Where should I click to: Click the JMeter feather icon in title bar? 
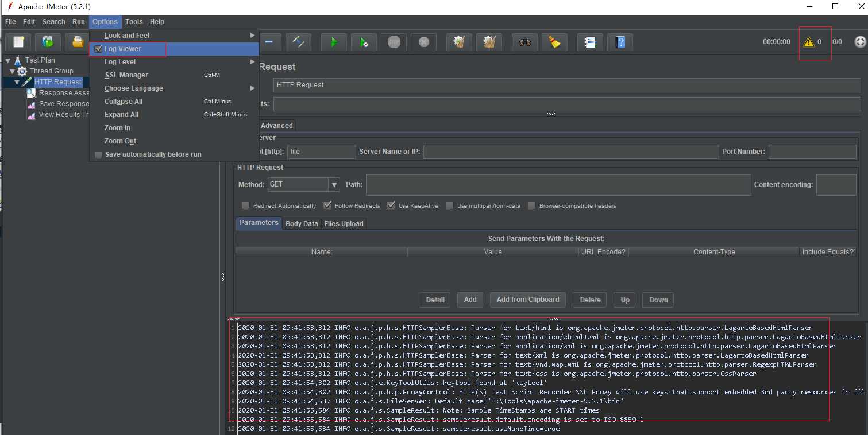[x=9, y=7]
